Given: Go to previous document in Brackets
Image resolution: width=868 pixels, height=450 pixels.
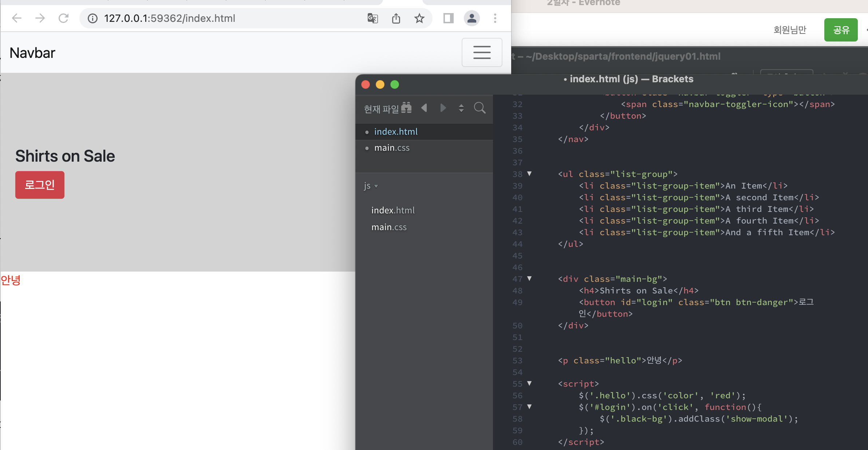Looking at the screenshot, I should [x=424, y=108].
